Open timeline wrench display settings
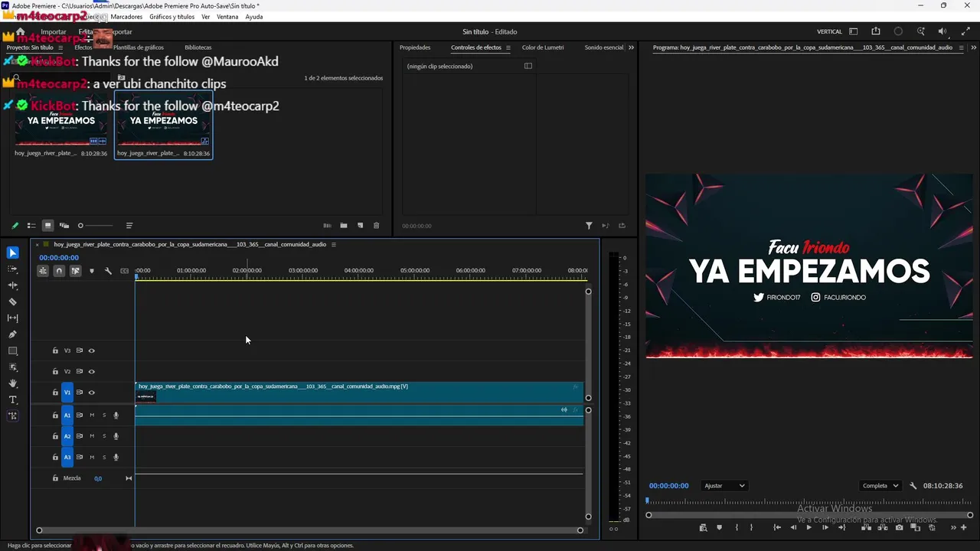980x551 pixels. (x=108, y=271)
